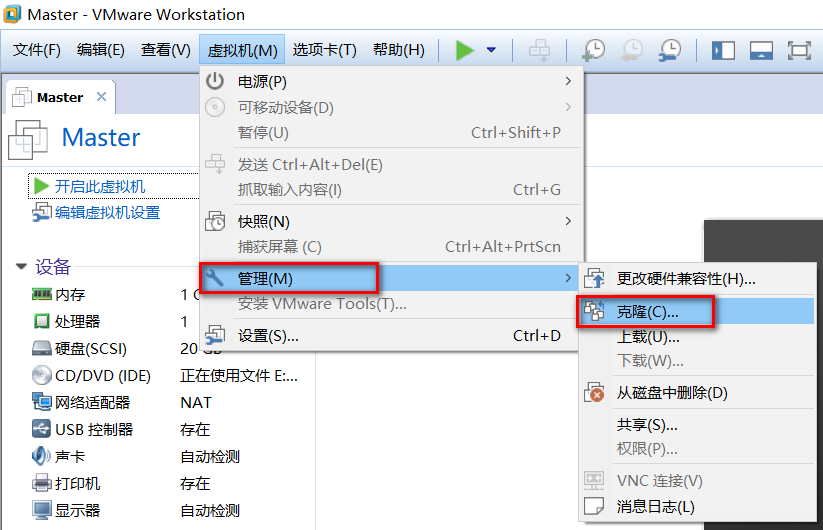Click the 可移动设备(D) menu entry
Screen dimensions: 823x530
[x=392, y=108]
